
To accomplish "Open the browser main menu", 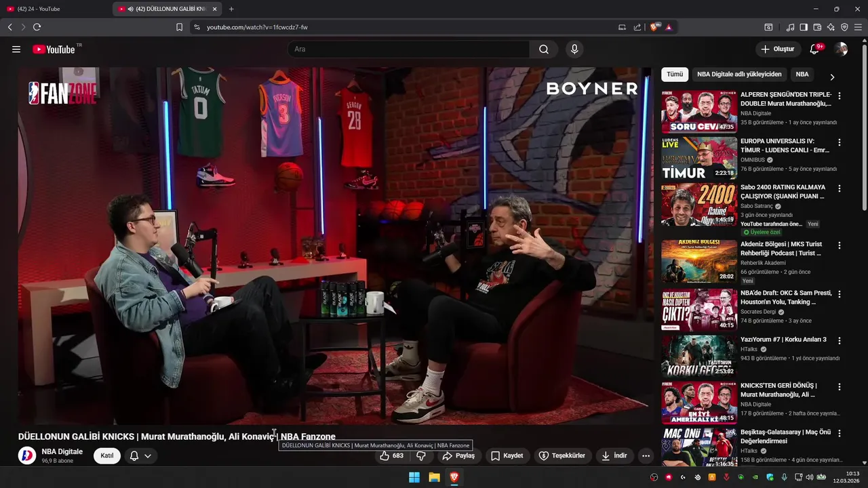I will click(859, 27).
